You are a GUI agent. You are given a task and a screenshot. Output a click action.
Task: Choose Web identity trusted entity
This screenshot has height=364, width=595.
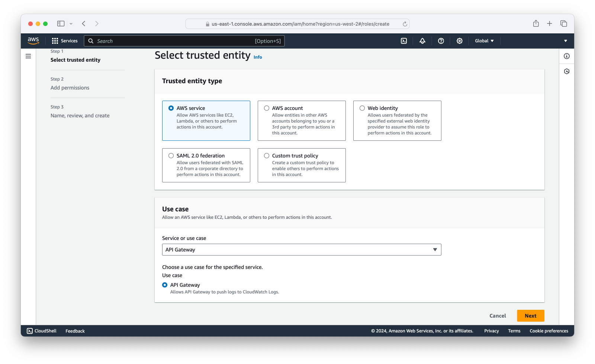[x=362, y=108]
